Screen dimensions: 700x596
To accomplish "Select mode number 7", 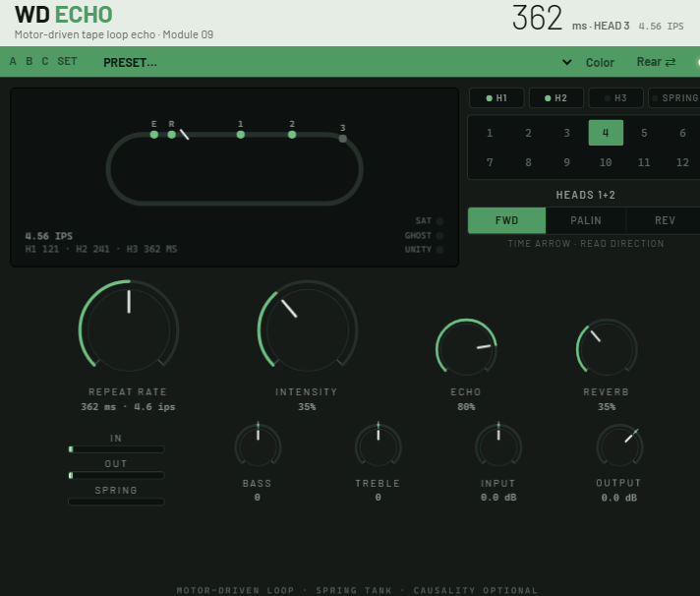I will 490,162.
